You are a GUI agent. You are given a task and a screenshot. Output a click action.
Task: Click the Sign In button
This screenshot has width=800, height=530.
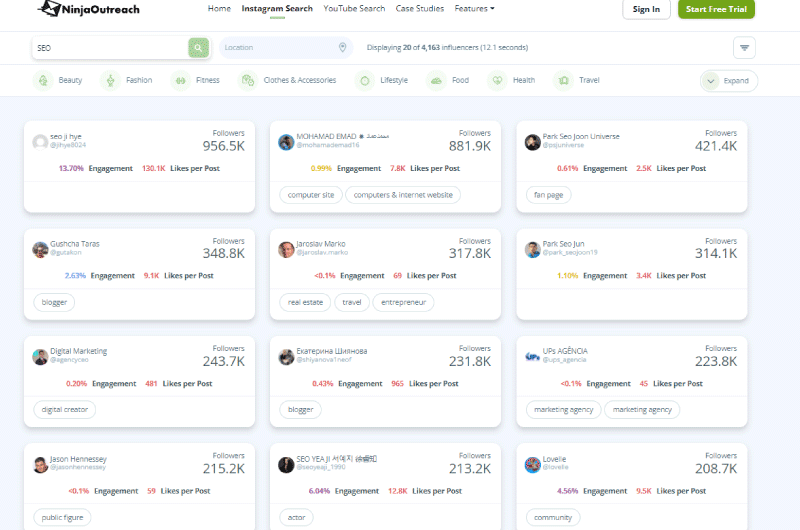(646, 9)
